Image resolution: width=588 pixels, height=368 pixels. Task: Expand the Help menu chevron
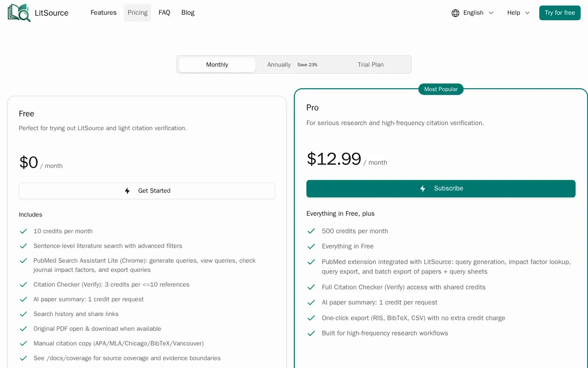point(527,13)
